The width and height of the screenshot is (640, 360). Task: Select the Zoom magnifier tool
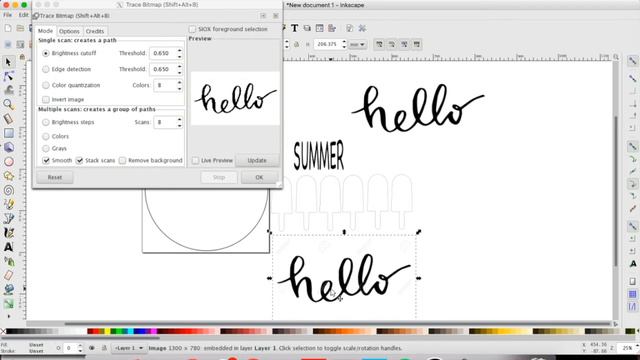point(8,104)
